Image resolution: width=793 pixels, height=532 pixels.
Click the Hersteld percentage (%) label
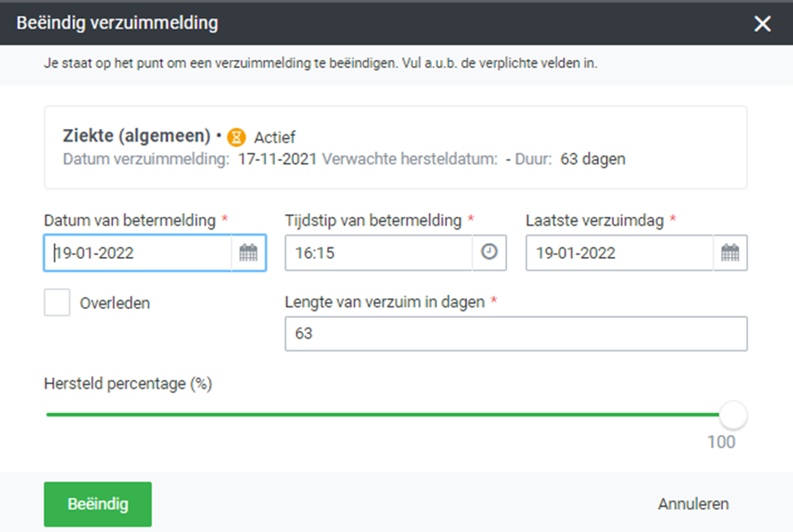[127, 383]
